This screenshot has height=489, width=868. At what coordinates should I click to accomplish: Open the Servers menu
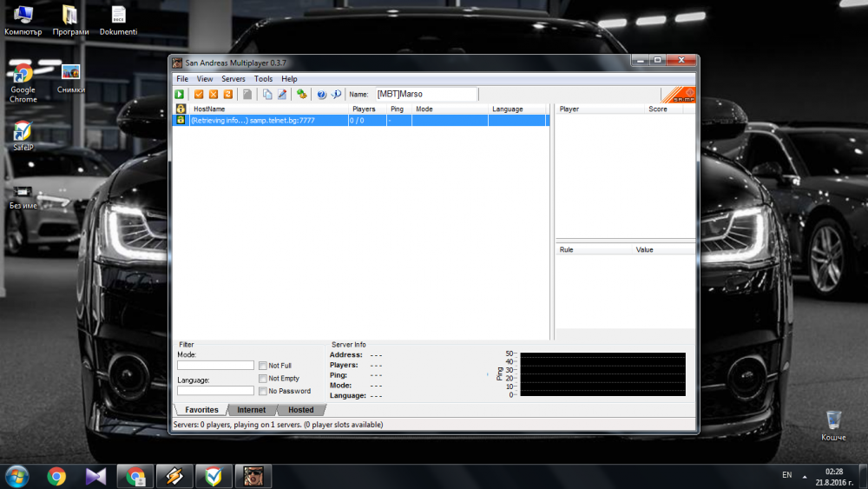point(233,79)
